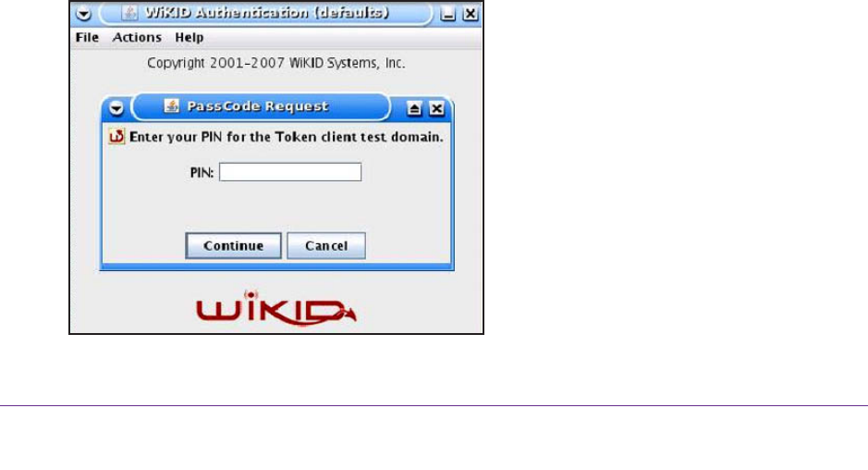Open the PassCode Request window menu arrow
The height and width of the screenshot is (470, 868).
(x=116, y=108)
